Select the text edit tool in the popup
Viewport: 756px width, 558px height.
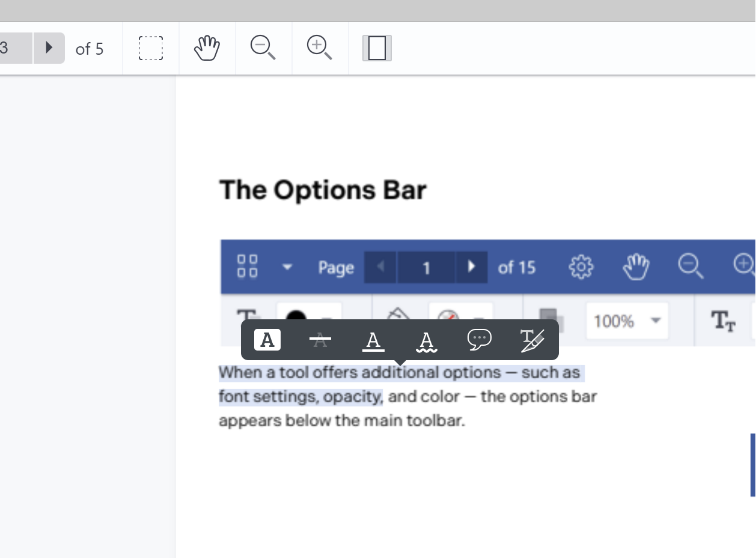pos(532,340)
